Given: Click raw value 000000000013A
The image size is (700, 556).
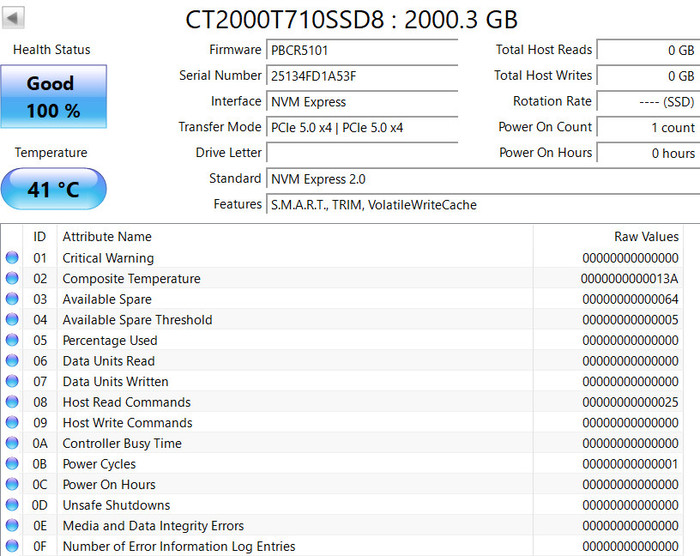Looking at the screenshot, I should click(x=629, y=279).
